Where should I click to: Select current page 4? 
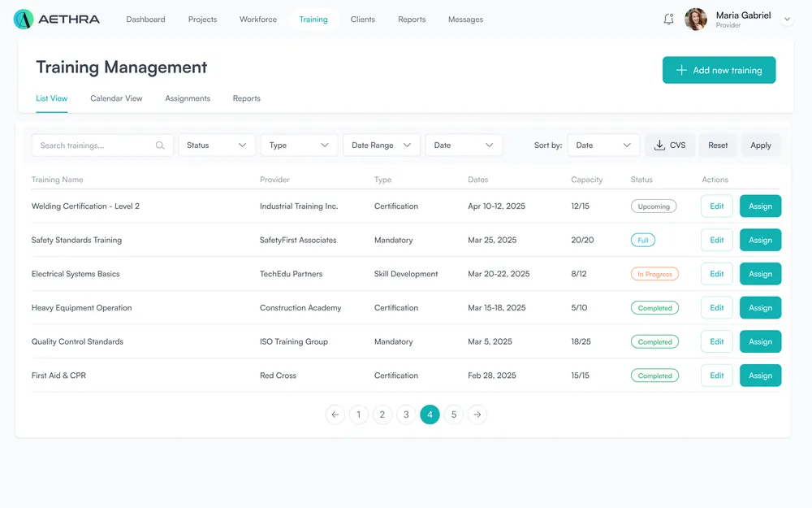pos(430,415)
